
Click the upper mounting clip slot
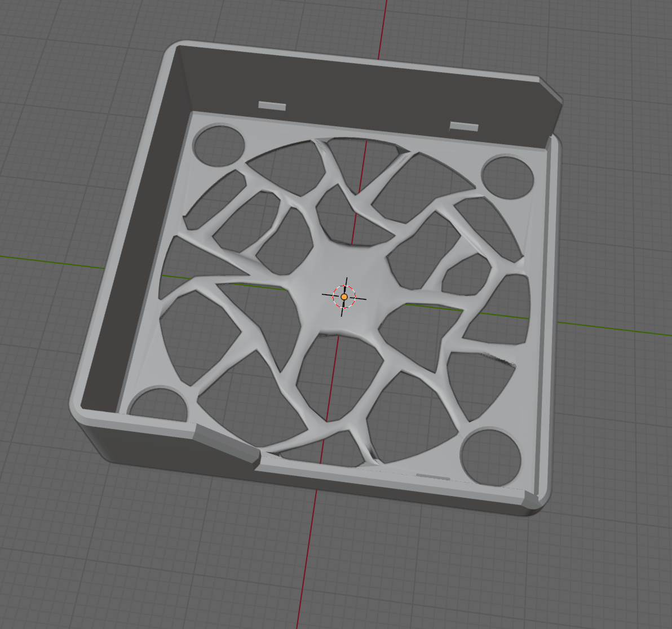pyautogui.click(x=272, y=105)
